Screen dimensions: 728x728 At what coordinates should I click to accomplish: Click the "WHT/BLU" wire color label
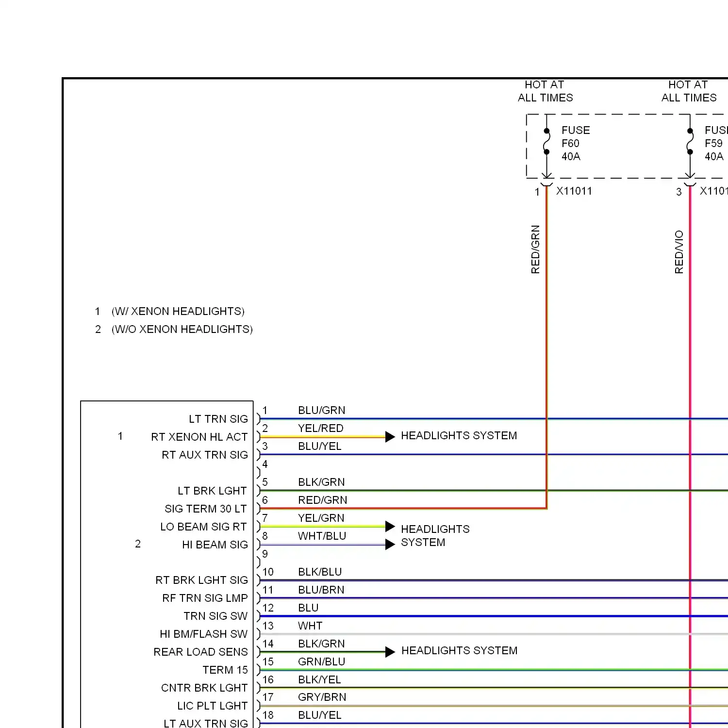(x=322, y=536)
